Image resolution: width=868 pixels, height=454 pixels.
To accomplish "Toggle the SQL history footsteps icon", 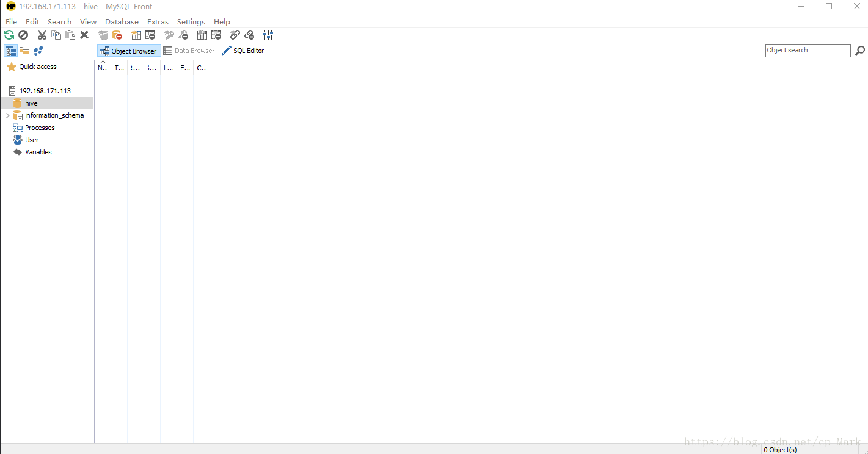I will [x=38, y=51].
